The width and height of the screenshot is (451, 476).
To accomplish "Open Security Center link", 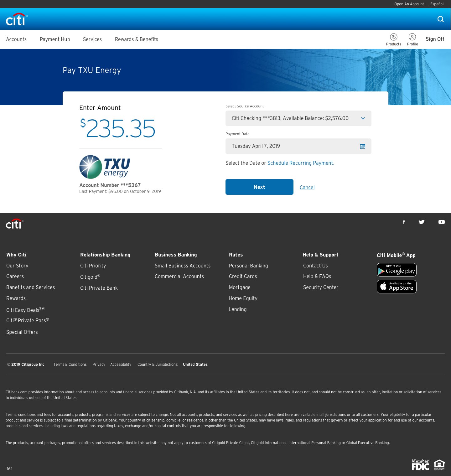I will click(321, 287).
